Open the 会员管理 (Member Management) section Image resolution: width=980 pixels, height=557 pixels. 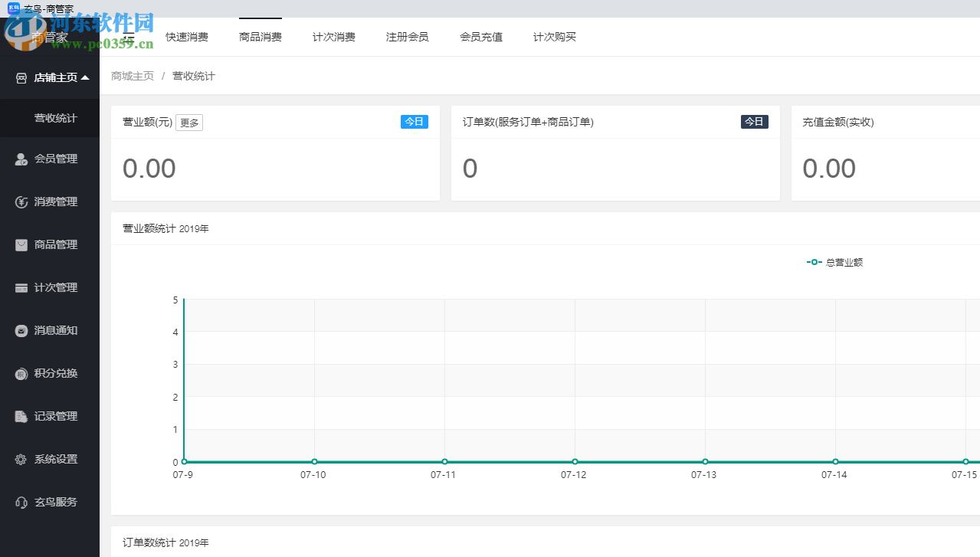pyautogui.click(x=49, y=159)
